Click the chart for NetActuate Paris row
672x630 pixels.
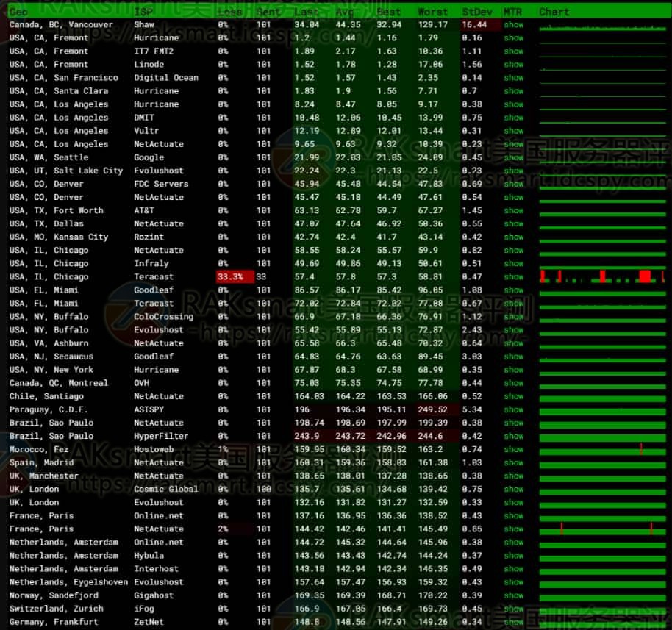tap(601, 529)
